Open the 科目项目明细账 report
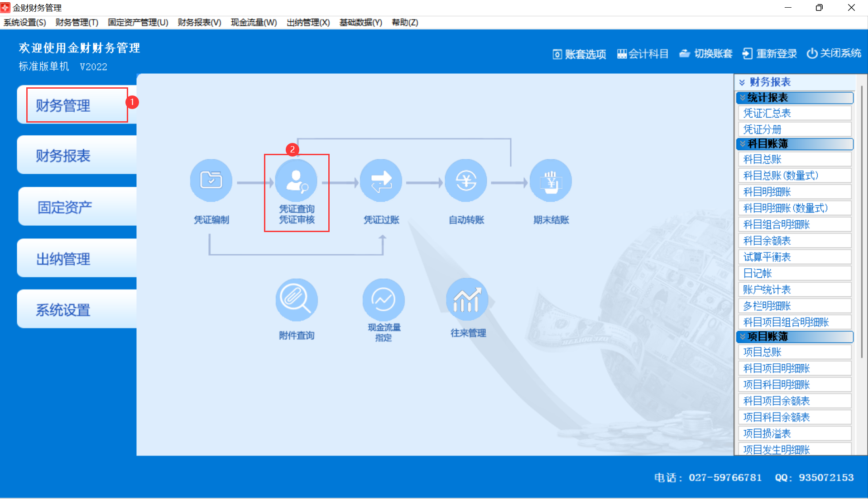This screenshot has height=499, width=868. coord(795,368)
